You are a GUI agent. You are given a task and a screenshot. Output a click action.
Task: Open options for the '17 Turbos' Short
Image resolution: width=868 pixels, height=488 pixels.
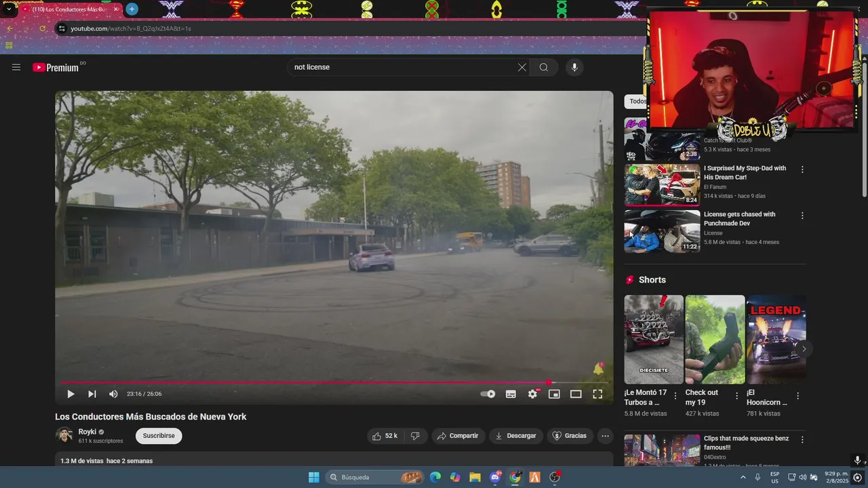pos(675,395)
